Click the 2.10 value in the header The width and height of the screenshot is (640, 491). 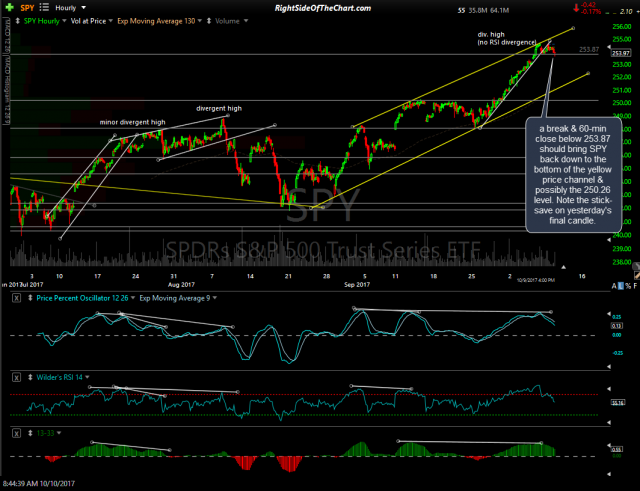(x=626, y=12)
